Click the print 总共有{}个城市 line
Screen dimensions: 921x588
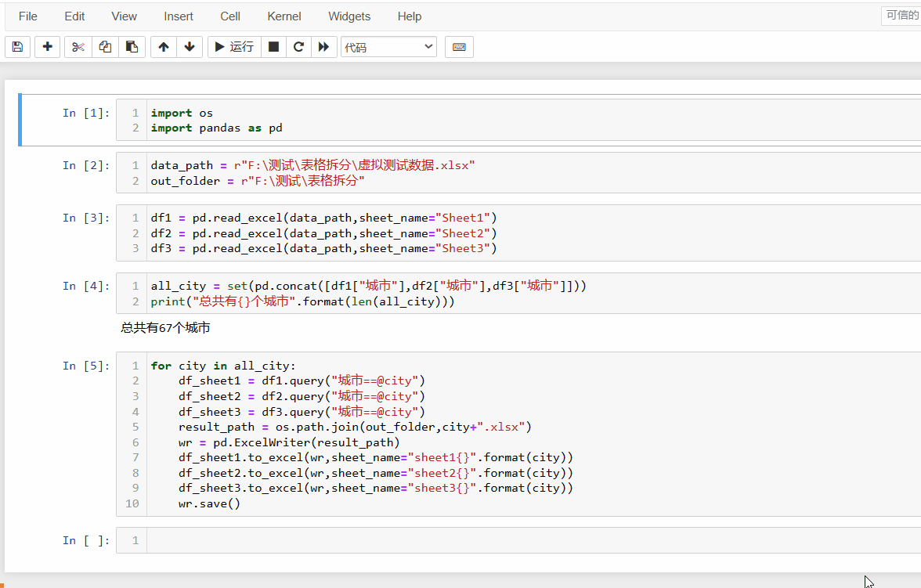[302, 301]
